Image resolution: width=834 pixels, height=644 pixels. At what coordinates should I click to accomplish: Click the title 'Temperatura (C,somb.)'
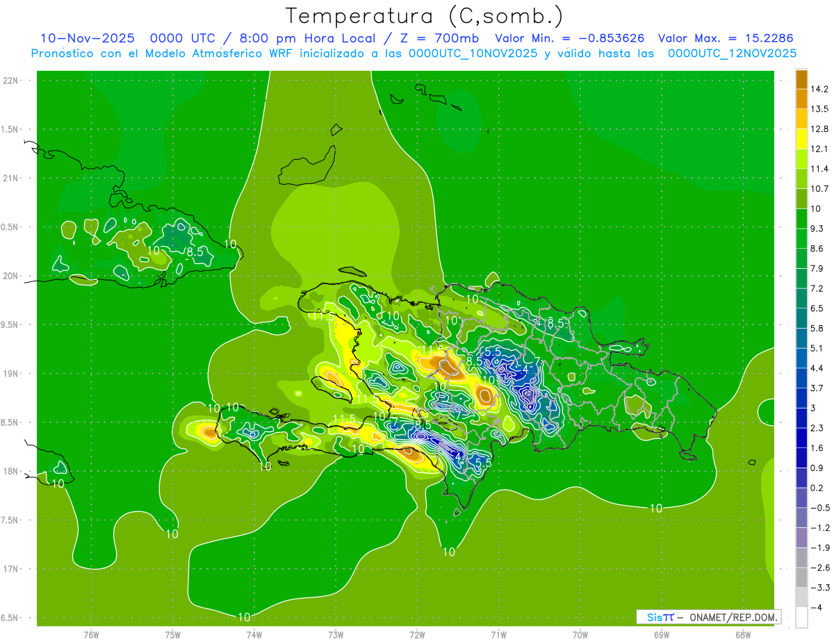[425, 16]
